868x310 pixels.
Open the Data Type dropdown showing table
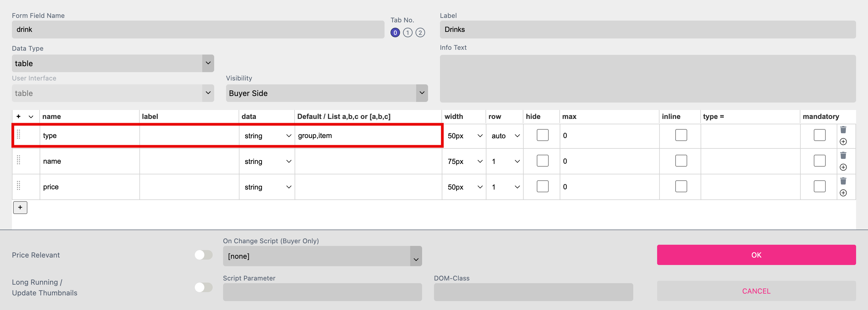[113, 63]
